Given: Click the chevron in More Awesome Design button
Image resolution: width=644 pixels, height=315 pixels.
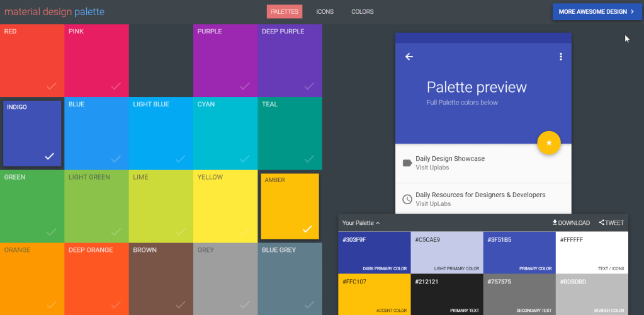Looking at the screenshot, I should [632, 11].
